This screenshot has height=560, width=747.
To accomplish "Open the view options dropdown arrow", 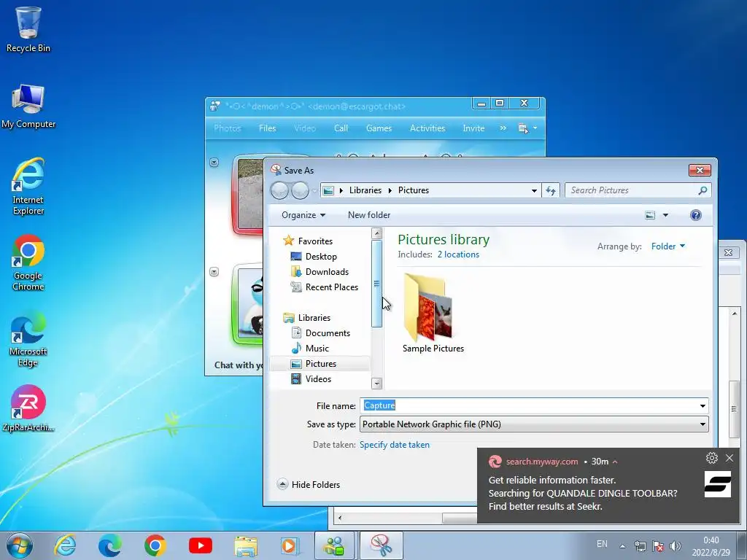I will [x=665, y=215].
